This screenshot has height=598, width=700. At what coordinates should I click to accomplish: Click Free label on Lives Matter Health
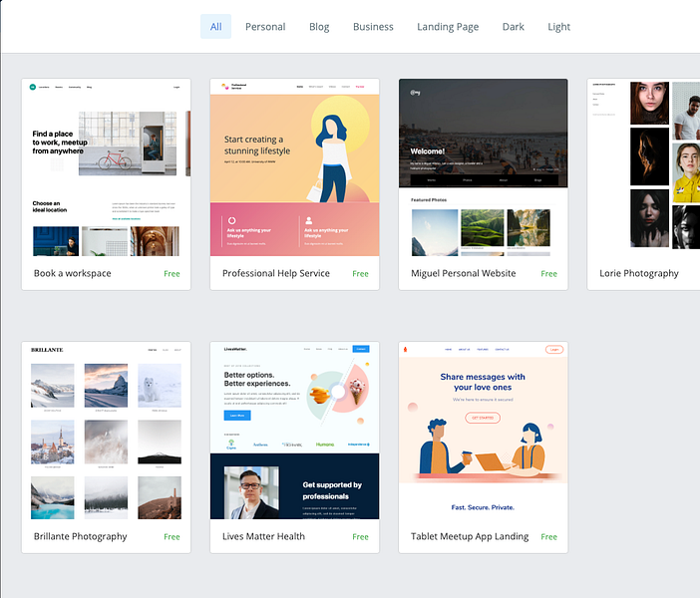360,537
